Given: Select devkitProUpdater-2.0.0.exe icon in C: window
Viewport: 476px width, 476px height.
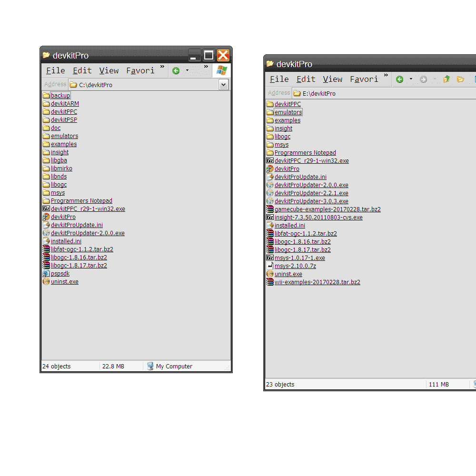Looking at the screenshot, I should click(46, 233).
